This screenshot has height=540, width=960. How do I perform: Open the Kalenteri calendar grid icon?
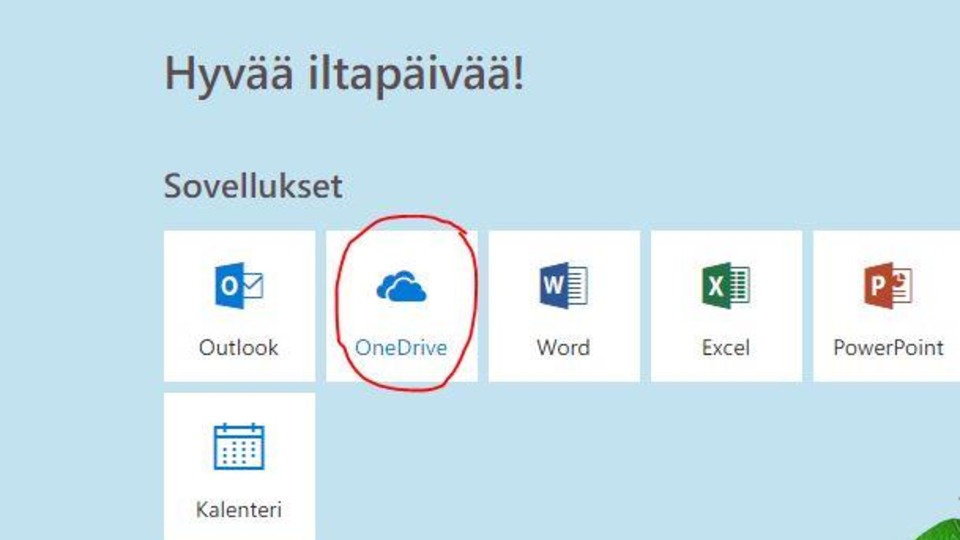pos(239,447)
